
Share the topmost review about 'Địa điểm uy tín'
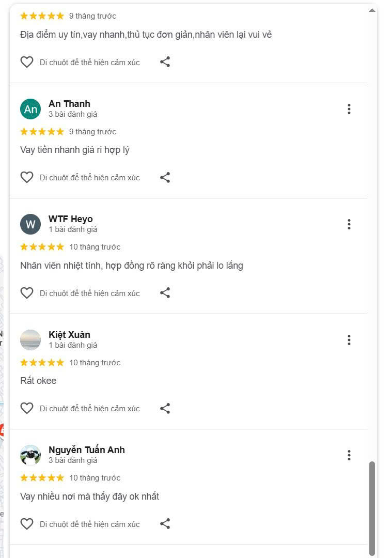click(165, 62)
